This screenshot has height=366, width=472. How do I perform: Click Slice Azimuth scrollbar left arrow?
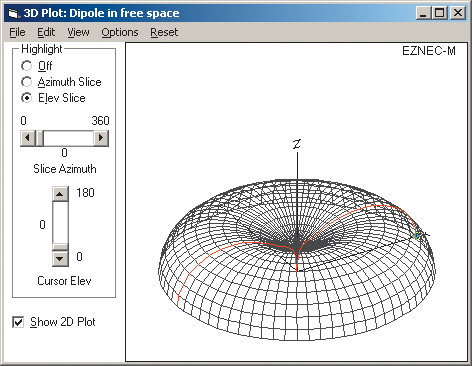click(x=28, y=138)
